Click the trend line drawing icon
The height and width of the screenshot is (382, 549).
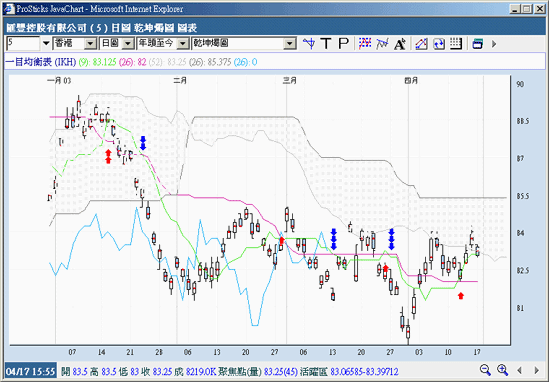coord(382,44)
